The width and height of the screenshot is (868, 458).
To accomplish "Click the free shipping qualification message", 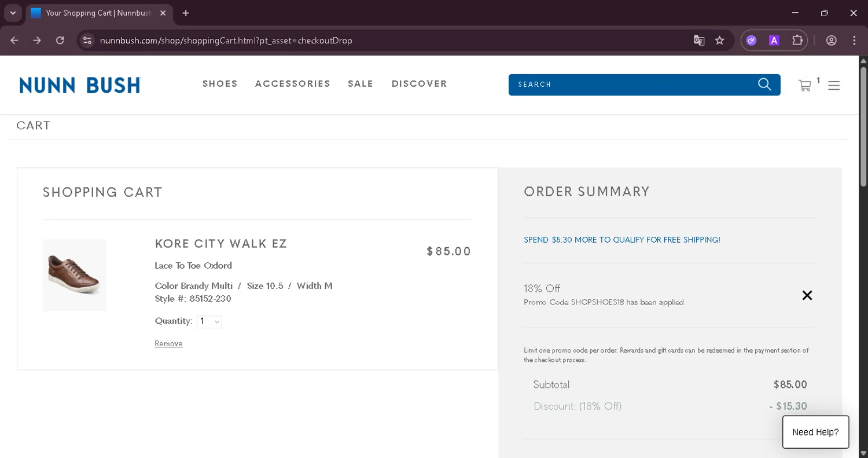I will (x=622, y=240).
